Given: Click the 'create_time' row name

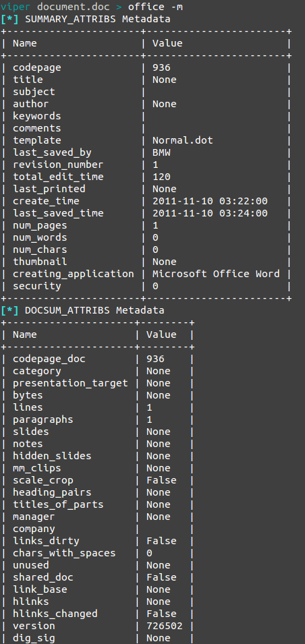Looking at the screenshot, I should click(x=46, y=201).
